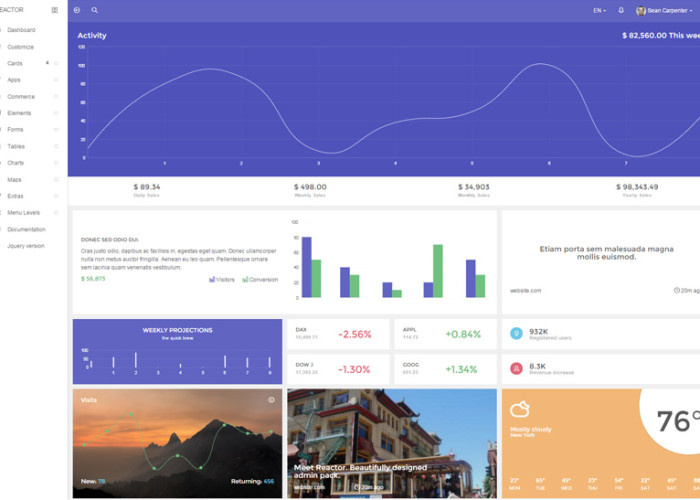The width and height of the screenshot is (700, 500).
Task: Click the clock icon next to 20m ago on the quote card
Action: pos(677,290)
